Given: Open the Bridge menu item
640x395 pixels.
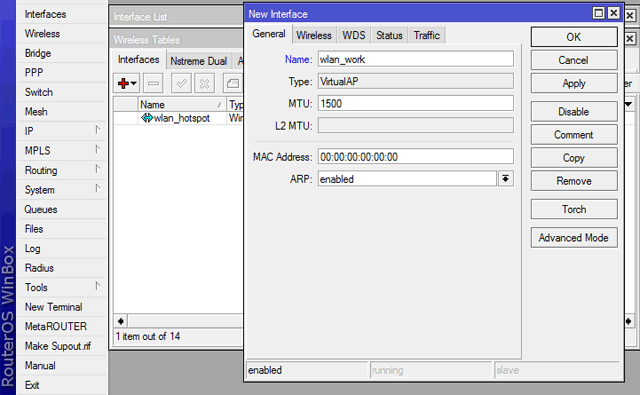Looking at the screenshot, I should click(62, 53).
